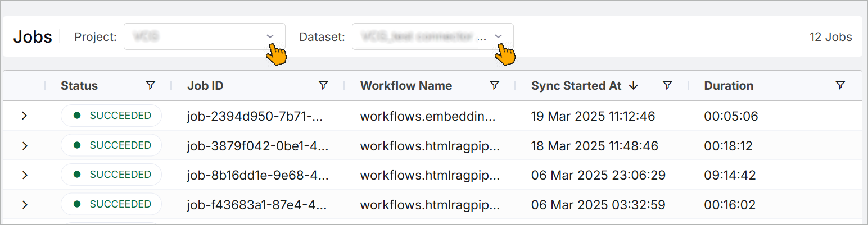
Task: Sort by Job ID column header
Action: click(205, 86)
